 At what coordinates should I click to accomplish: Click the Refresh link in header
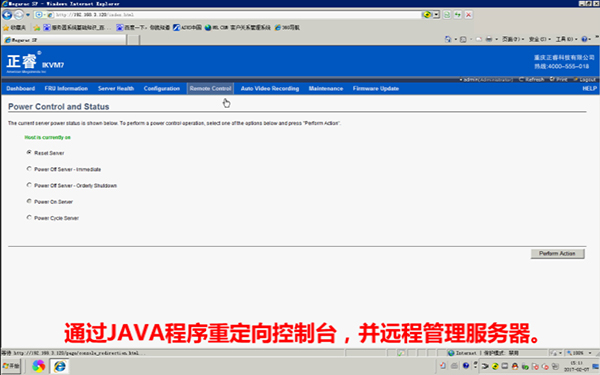(532, 80)
